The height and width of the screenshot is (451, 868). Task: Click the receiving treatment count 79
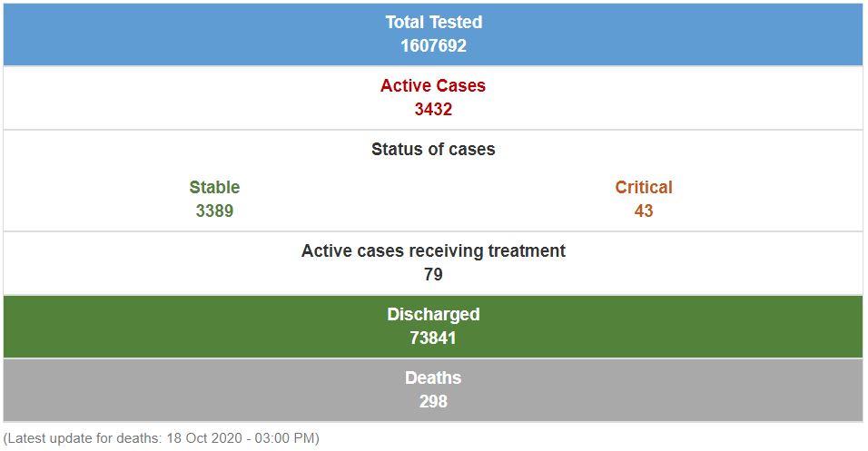pyautogui.click(x=433, y=275)
